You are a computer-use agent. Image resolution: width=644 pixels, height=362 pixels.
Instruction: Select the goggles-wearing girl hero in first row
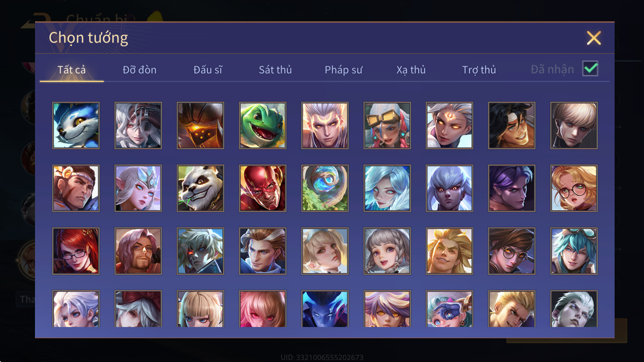[x=387, y=125]
